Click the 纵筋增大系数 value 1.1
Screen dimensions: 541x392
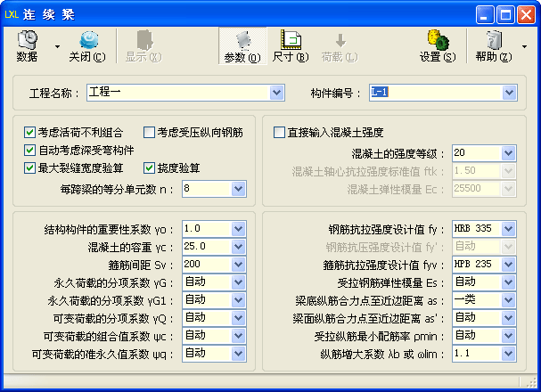[x=462, y=353]
